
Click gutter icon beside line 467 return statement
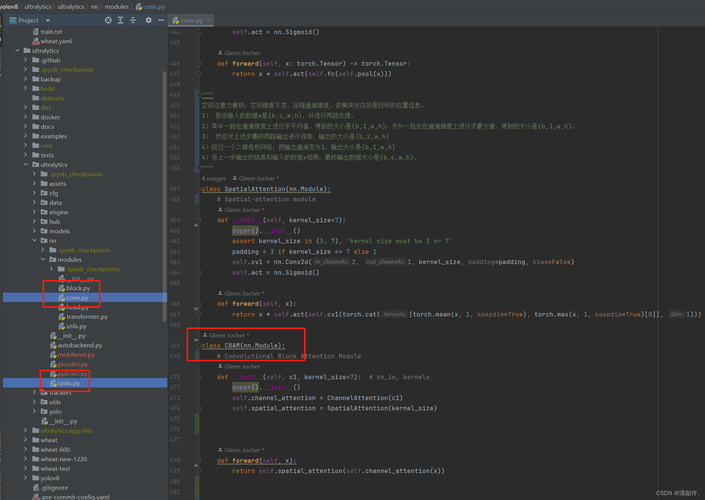(x=196, y=309)
